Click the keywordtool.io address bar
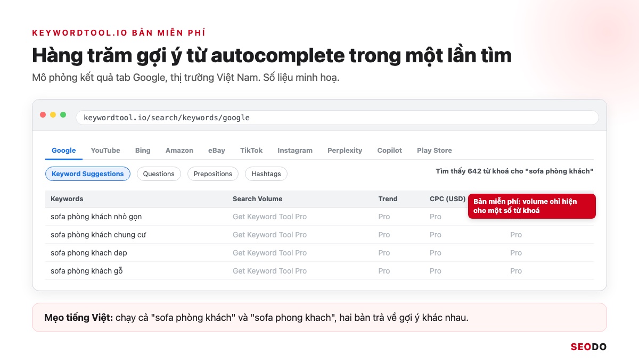 pyautogui.click(x=337, y=118)
